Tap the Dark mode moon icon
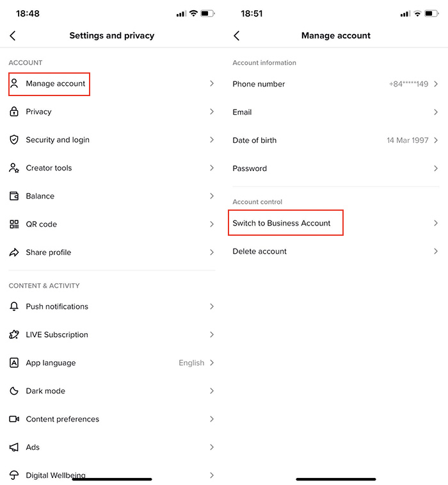 click(x=14, y=391)
